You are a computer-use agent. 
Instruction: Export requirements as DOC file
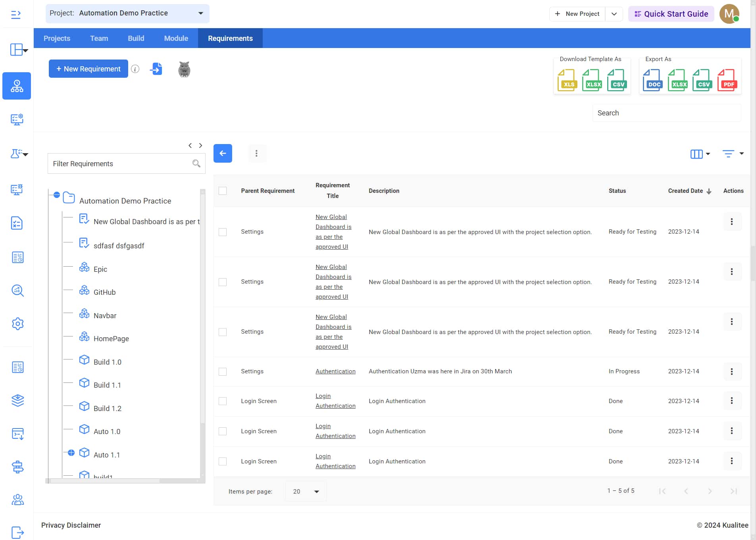click(653, 80)
